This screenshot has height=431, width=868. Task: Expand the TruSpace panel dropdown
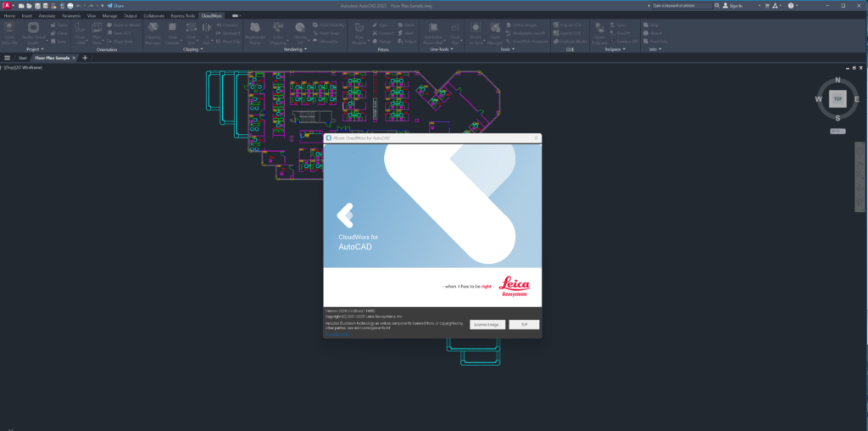[615, 49]
